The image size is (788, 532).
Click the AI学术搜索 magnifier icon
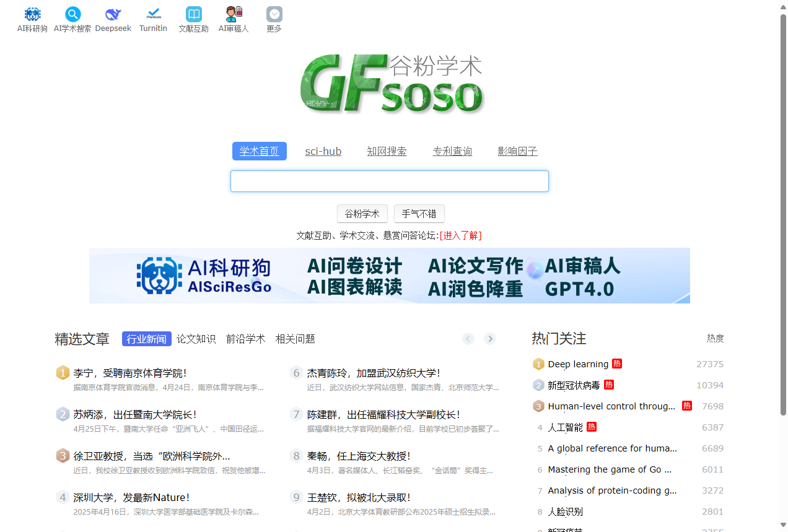pos(72,15)
